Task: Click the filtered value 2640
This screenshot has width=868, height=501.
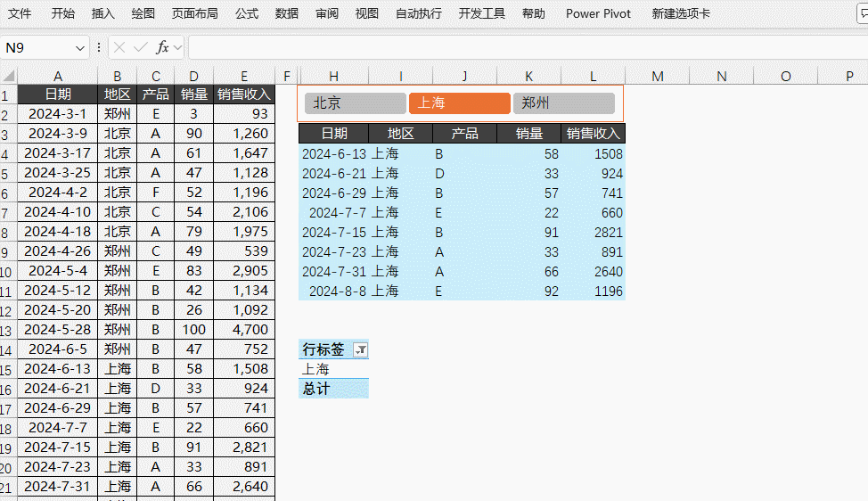Action: [x=594, y=272]
